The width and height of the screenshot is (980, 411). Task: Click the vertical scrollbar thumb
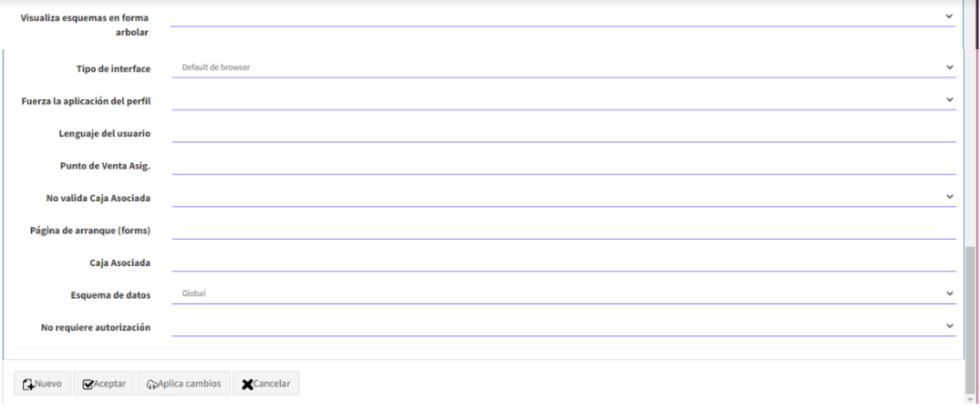[x=969, y=321]
